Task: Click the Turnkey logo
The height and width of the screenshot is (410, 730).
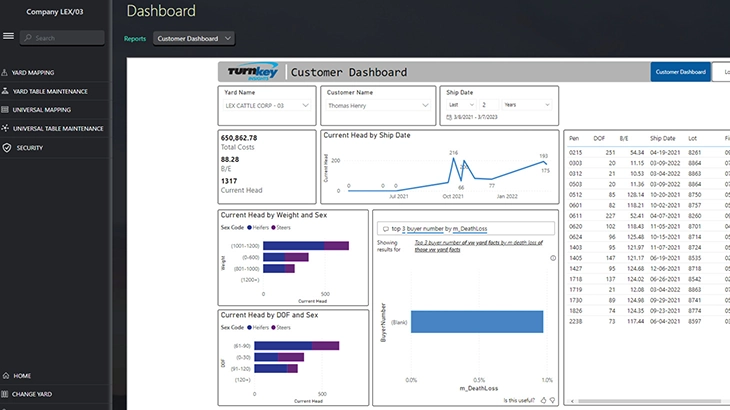Action: click(253, 72)
